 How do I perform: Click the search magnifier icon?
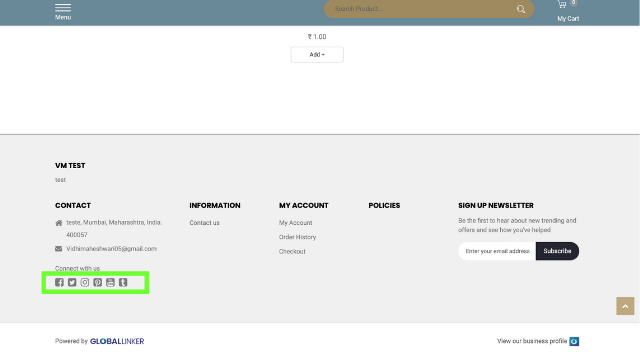pyautogui.click(x=521, y=9)
